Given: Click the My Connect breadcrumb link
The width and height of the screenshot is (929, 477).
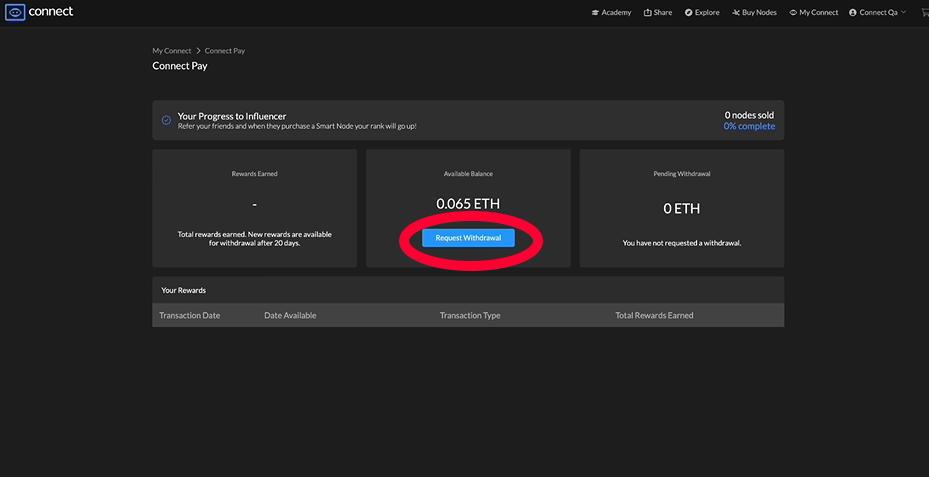Looking at the screenshot, I should pyautogui.click(x=172, y=51).
